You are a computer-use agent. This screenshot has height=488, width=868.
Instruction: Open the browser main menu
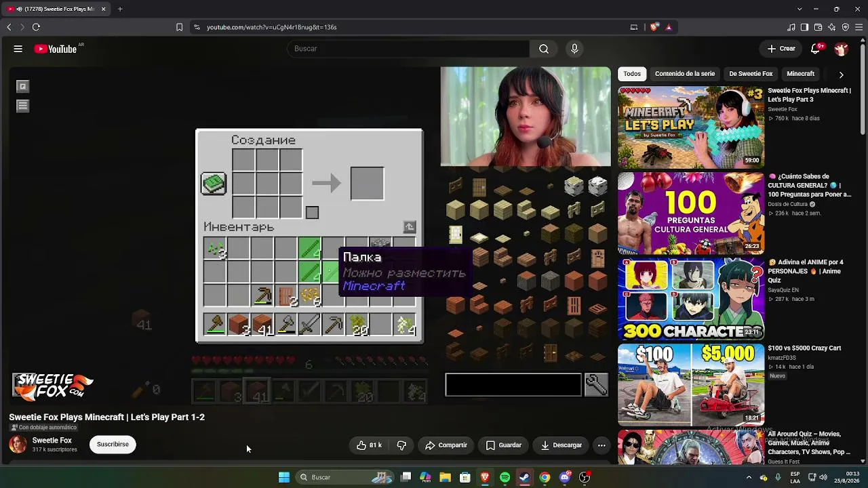click(x=859, y=27)
